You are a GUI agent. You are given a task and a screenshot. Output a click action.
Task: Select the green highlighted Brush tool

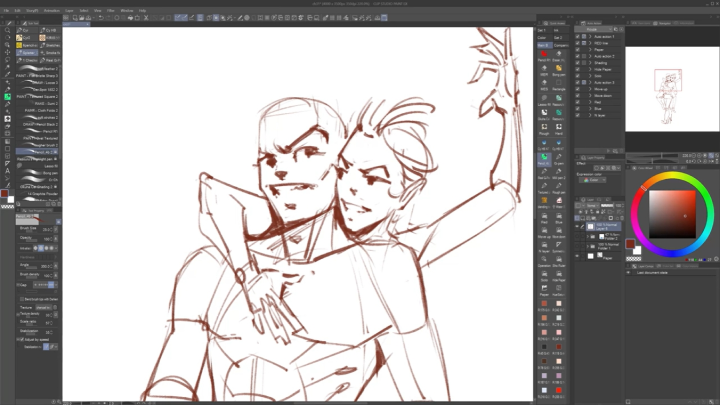tap(7, 97)
